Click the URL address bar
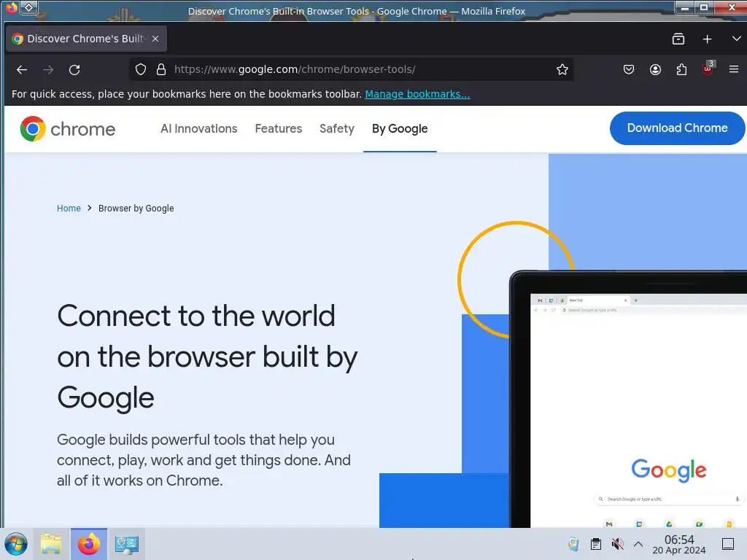 351,69
